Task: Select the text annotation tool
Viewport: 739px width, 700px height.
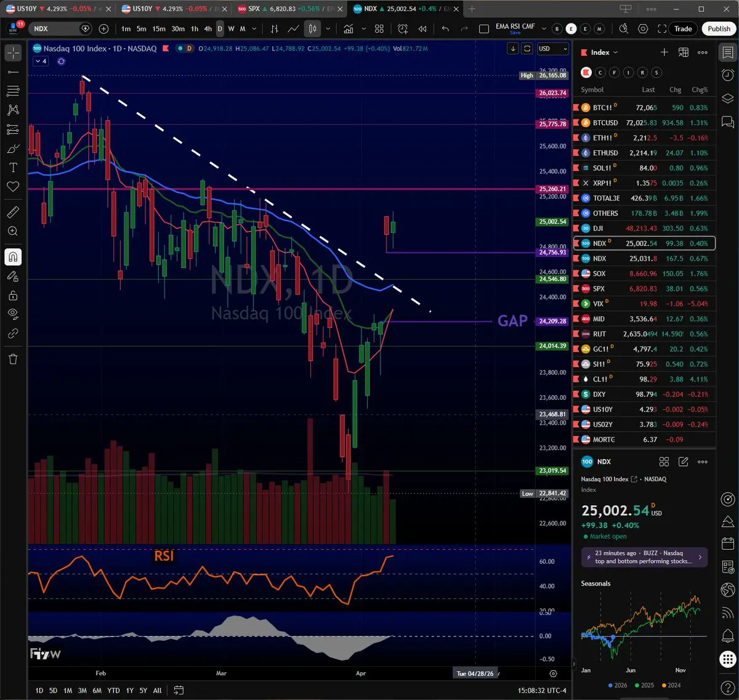Action: coord(13,168)
